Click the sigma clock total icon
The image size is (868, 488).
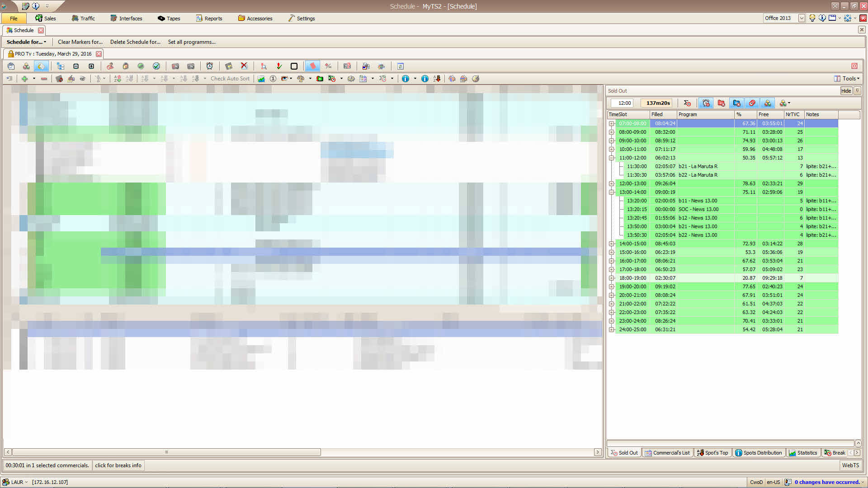[x=687, y=103]
